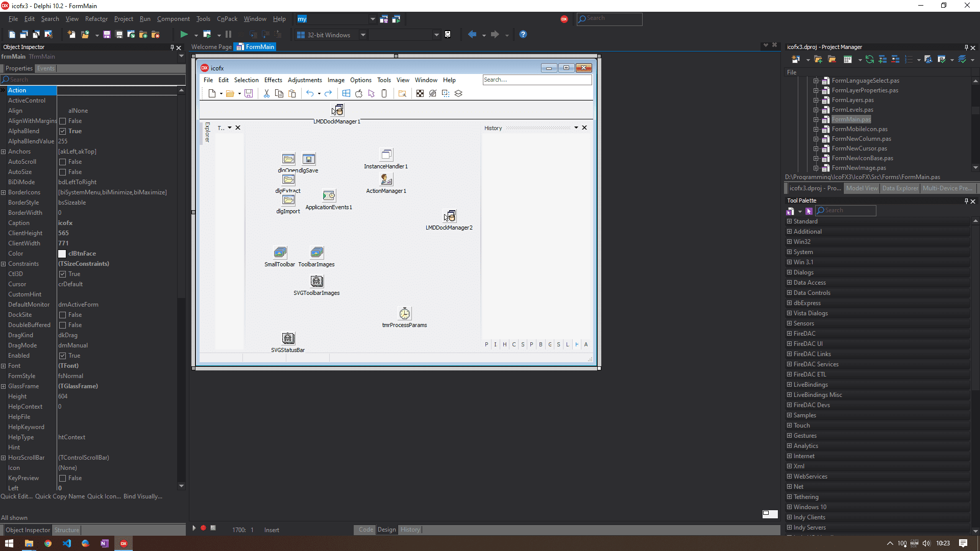Viewport: 980px width, 551px height.
Task: Expand the Anchors property
Action: pyautogui.click(x=4, y=152)
